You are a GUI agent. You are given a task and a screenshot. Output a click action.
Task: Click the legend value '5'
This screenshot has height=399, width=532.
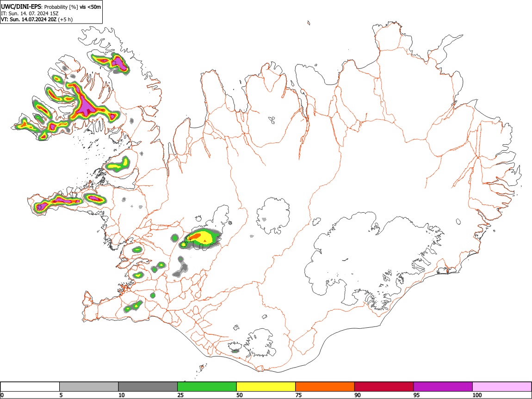click(61, 395)
